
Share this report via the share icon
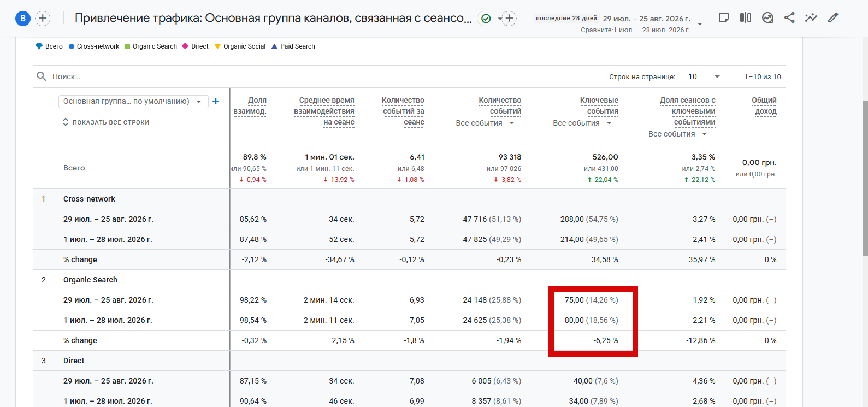pyautogui.click(x=789, y=17)
